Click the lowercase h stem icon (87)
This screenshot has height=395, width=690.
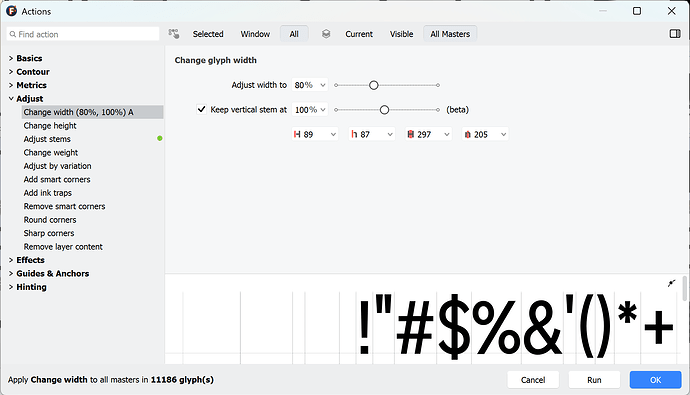(x=354, y=134)
